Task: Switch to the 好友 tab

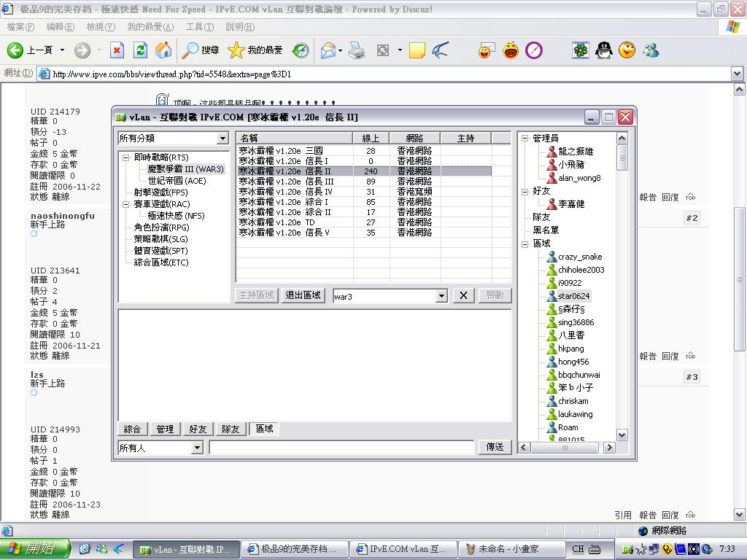Action: 198,429
